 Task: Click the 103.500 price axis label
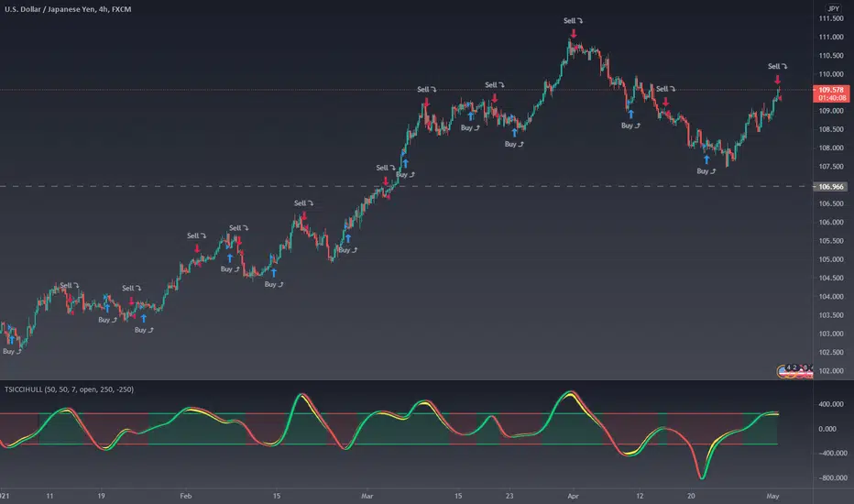click(831, 315)
